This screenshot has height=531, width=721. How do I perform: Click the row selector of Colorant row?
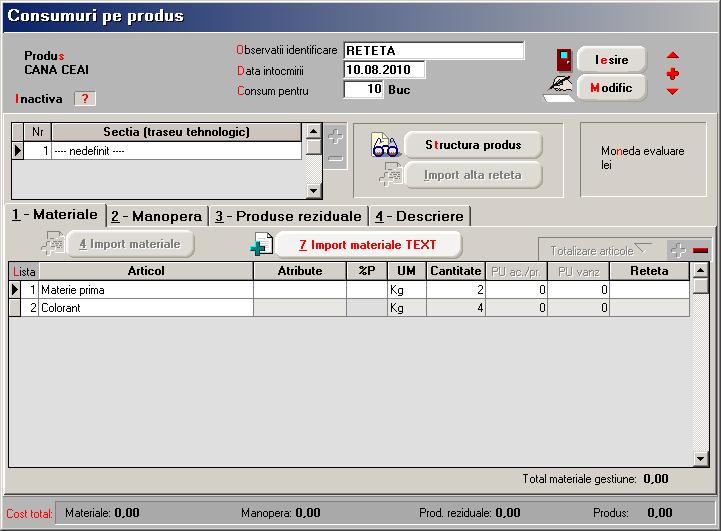coord(15,308)
